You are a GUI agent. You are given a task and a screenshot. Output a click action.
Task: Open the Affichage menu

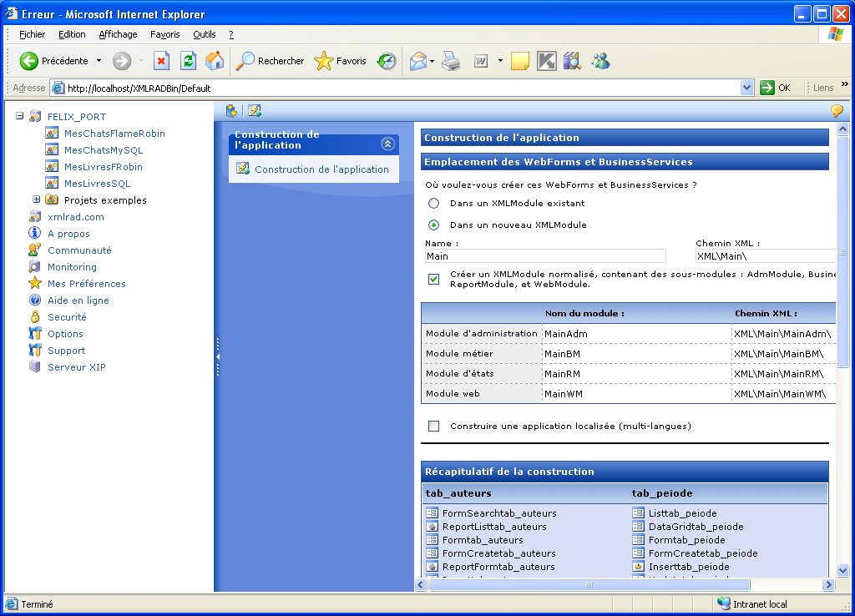118,34
